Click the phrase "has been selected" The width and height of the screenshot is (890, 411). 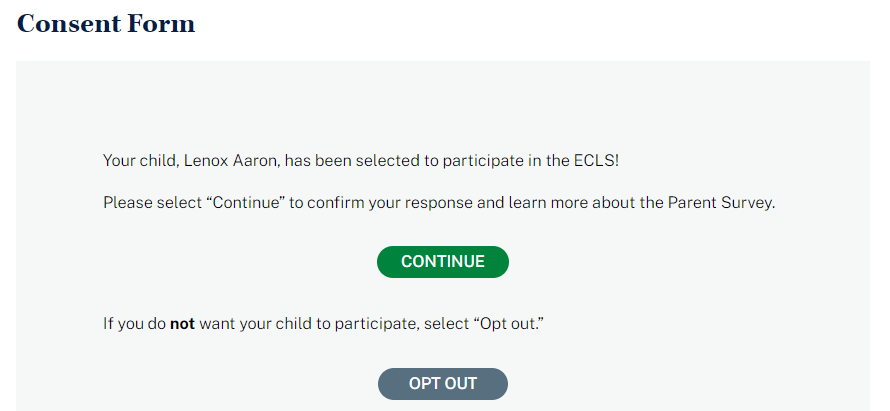click(341, 161)
